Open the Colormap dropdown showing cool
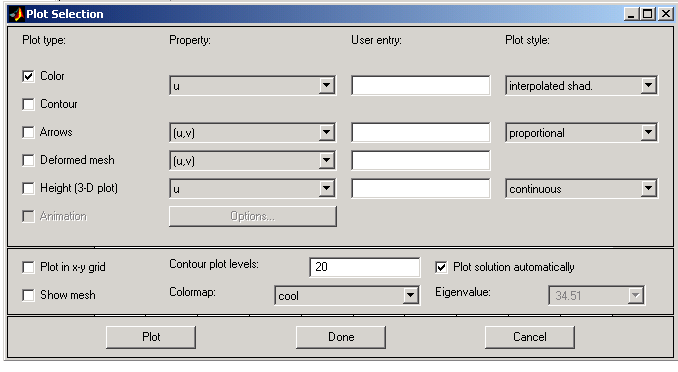 click(x=347, y=295)
